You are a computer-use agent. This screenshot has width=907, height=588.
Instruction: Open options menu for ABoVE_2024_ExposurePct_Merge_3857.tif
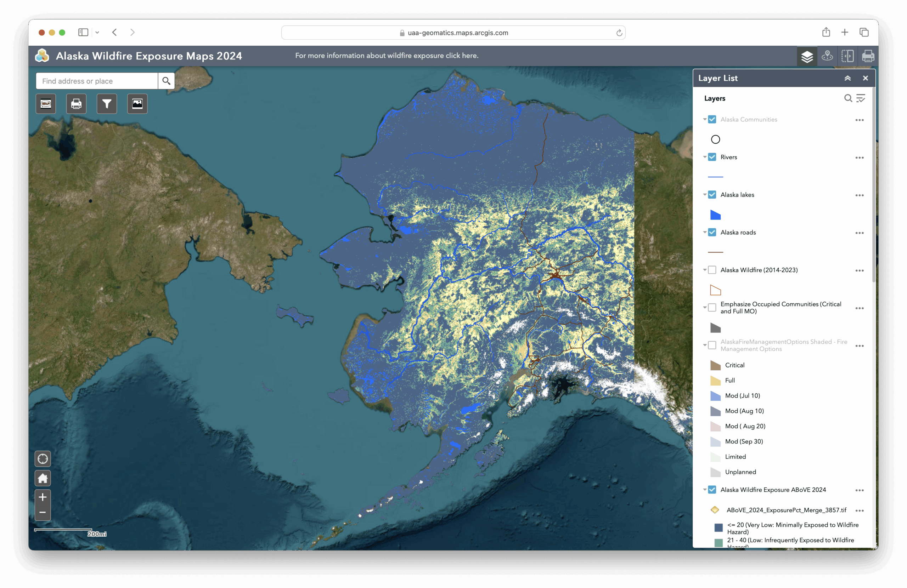[860, 511]
